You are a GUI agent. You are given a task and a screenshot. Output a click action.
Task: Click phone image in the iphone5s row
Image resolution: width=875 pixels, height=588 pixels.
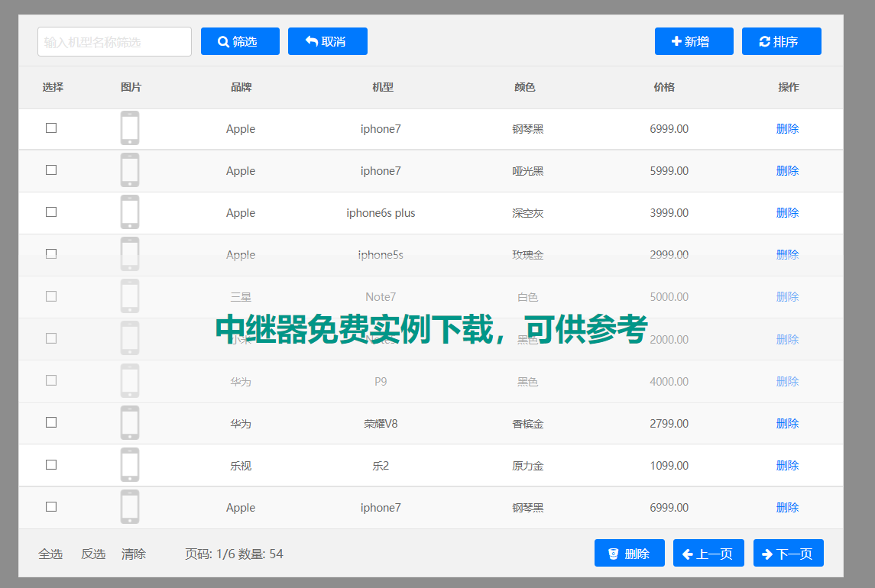[x=130, y=254]
